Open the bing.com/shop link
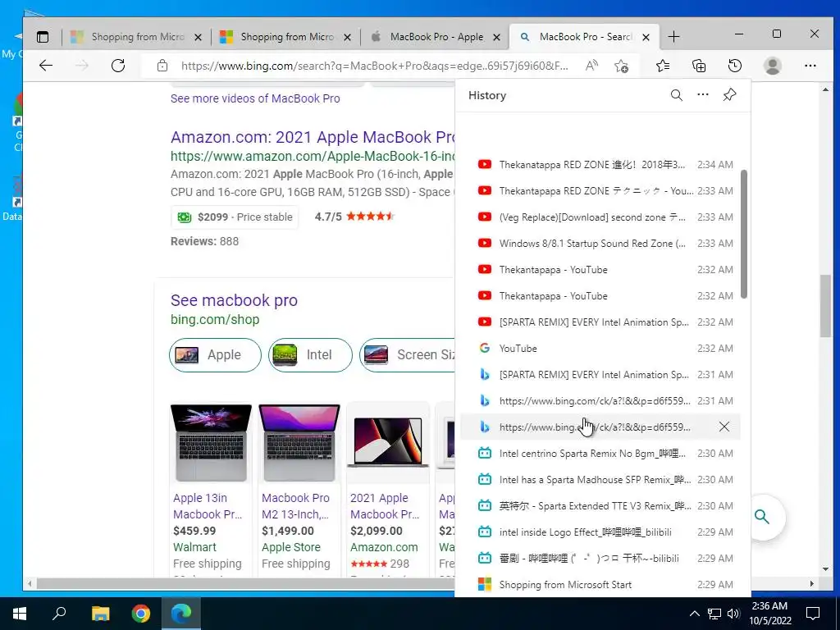This screenshot has height=630, width=840. point(215,319)
